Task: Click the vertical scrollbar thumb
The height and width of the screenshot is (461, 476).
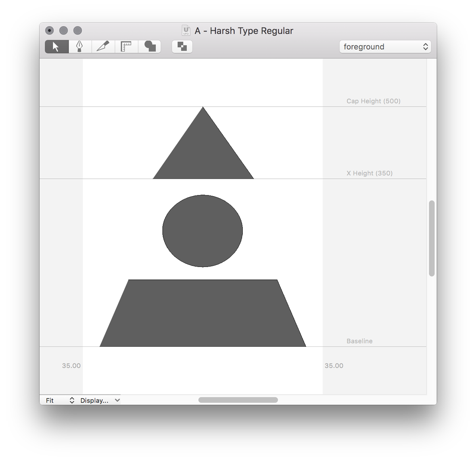Action: pos(432,238)
